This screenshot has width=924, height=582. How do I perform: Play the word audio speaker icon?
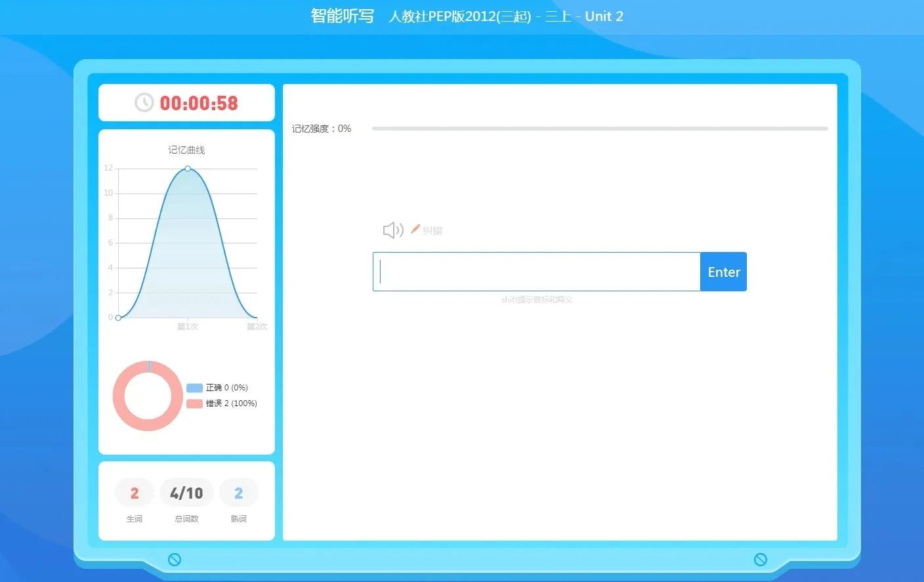point(393,230)
